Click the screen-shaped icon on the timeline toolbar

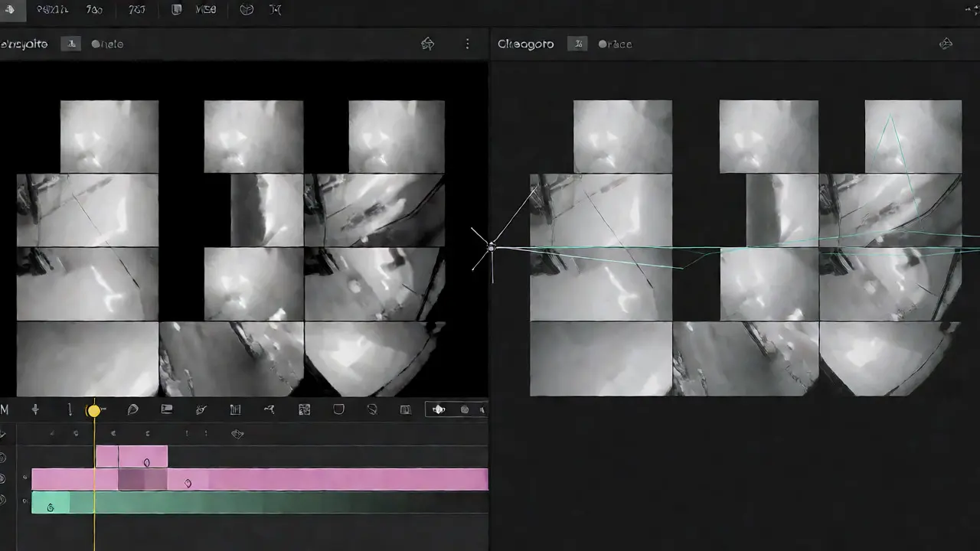point(166,409)
